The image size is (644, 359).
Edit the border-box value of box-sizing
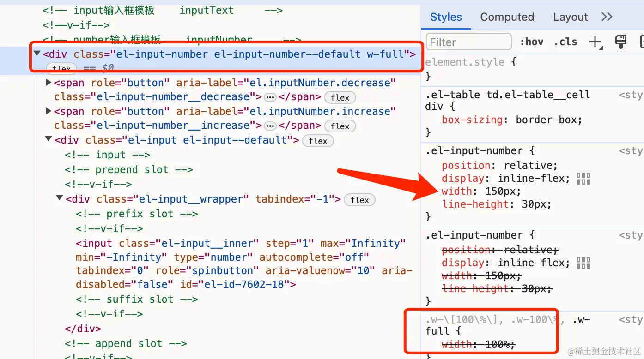click(546, 120)
